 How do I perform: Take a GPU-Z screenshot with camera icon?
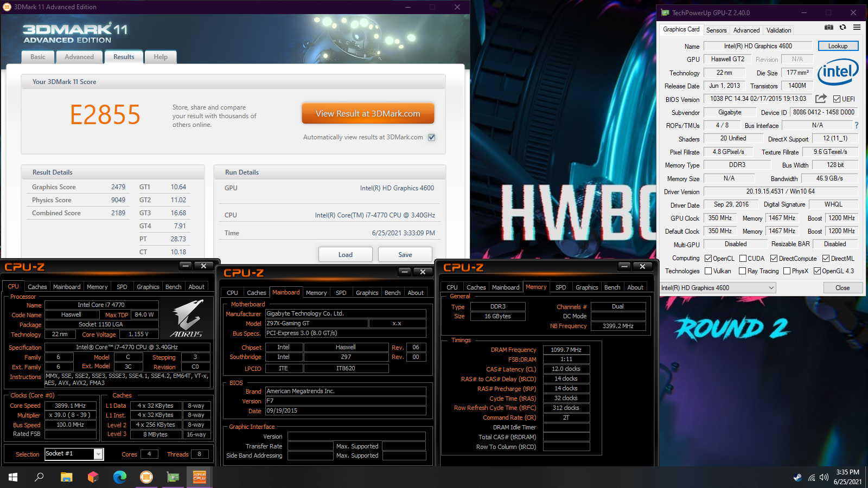point(828,27)
